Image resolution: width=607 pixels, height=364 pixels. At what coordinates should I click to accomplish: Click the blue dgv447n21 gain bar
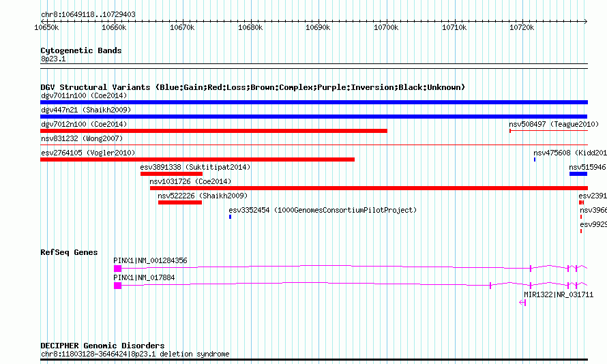[314, 117]
